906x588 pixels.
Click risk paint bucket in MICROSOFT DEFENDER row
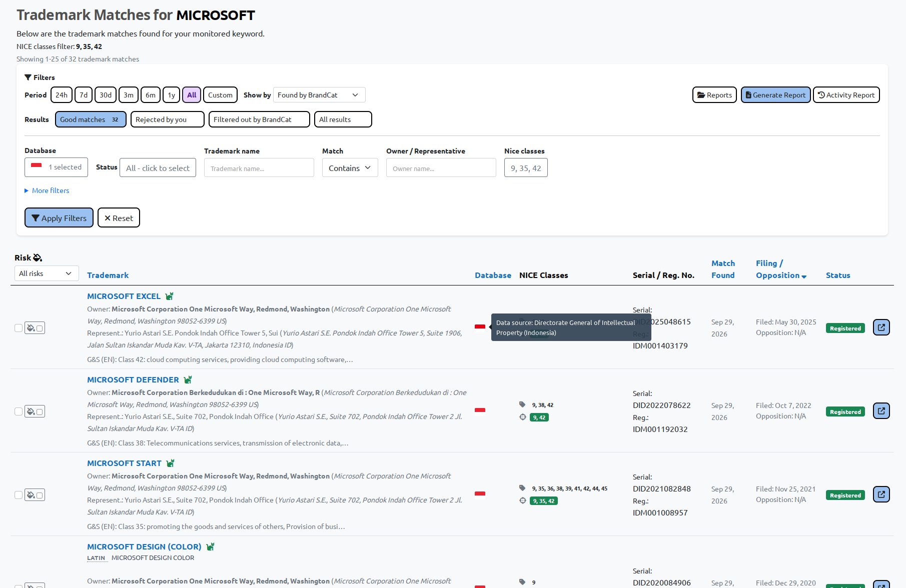click(x=31, y=411)
